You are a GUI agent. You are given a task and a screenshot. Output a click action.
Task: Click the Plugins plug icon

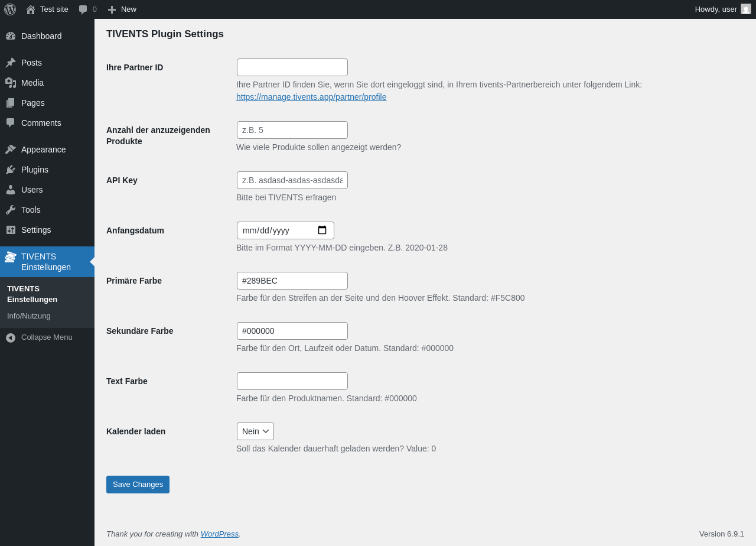[11, 170]
